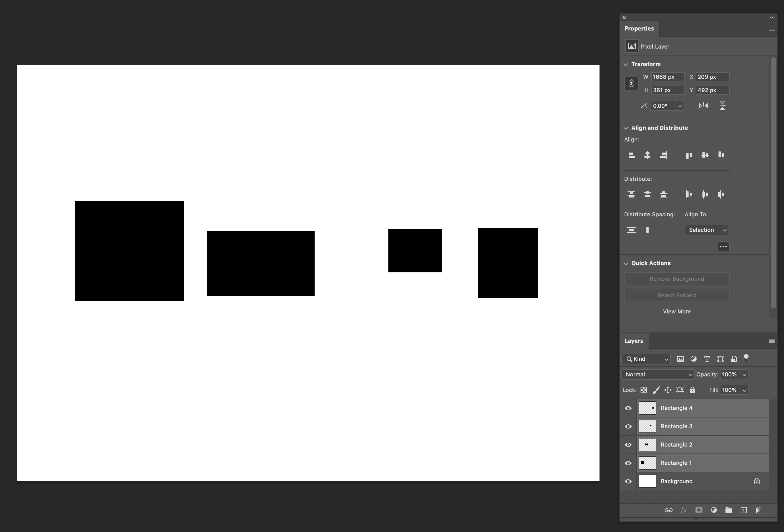Click the View More link
784x532 pixels.
click(x=676, y=312)
